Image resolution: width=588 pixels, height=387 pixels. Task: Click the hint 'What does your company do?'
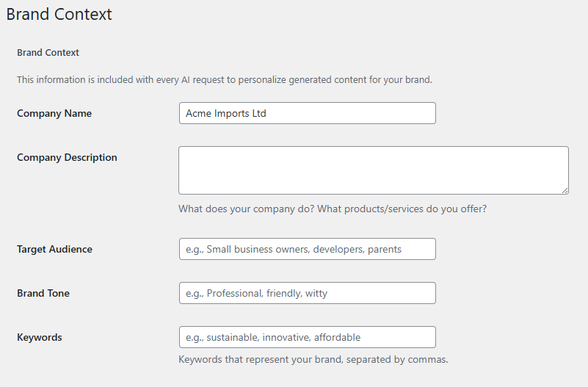pyautogui.click(x=333, y=209)
